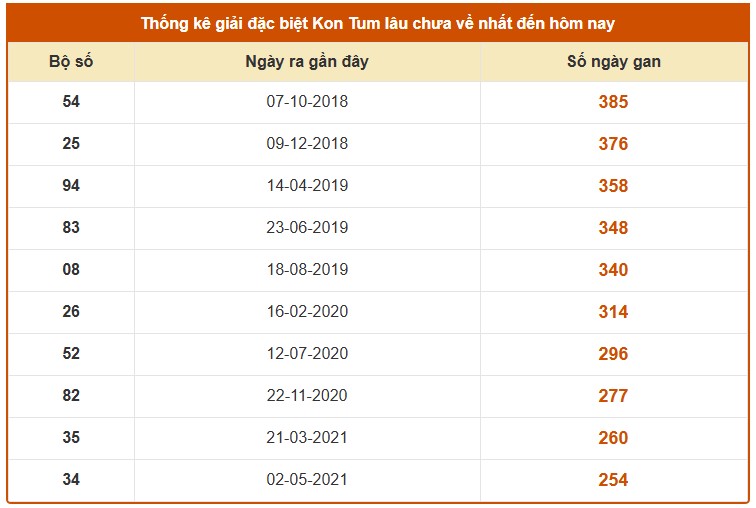Select the 'Bộ số' column header

[x=71, y=62]
